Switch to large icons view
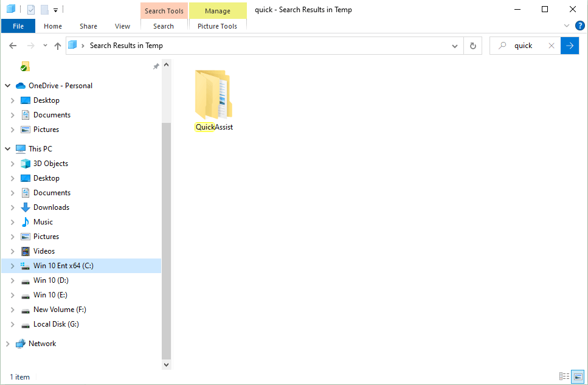This screenshot has height=385, width=588. click(578, 376)
